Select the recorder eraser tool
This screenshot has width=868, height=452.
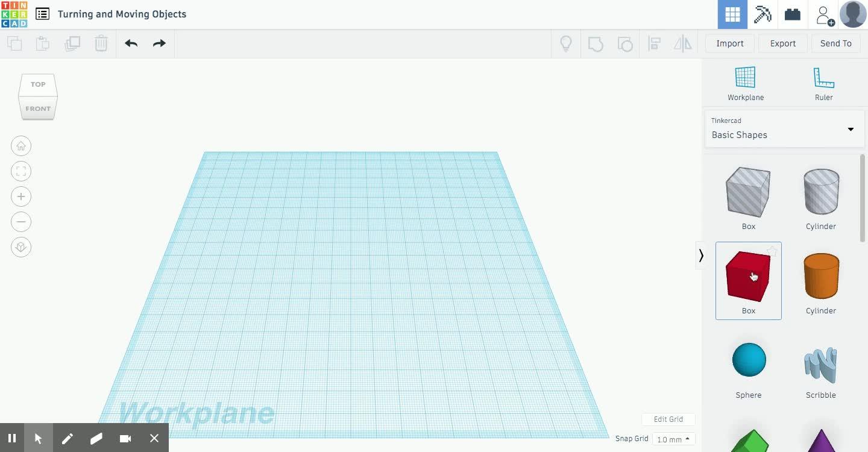coord(96,438)
